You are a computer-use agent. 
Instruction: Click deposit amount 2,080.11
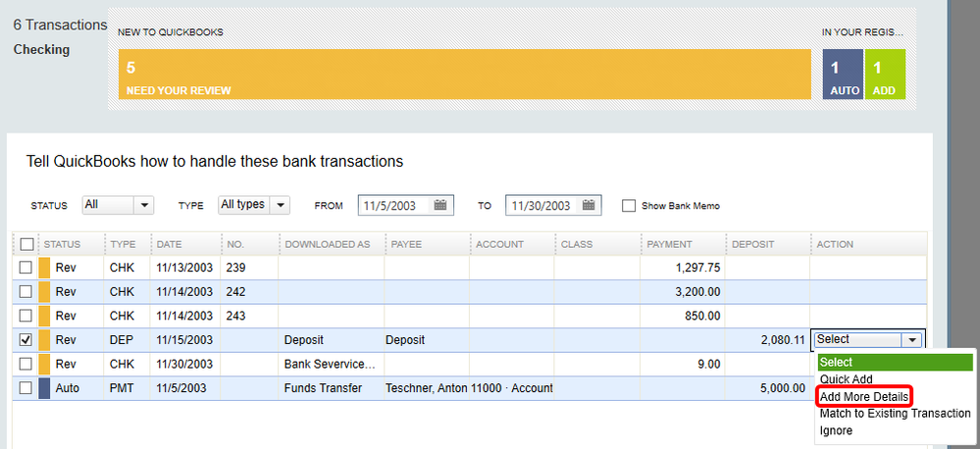(783, 340)
